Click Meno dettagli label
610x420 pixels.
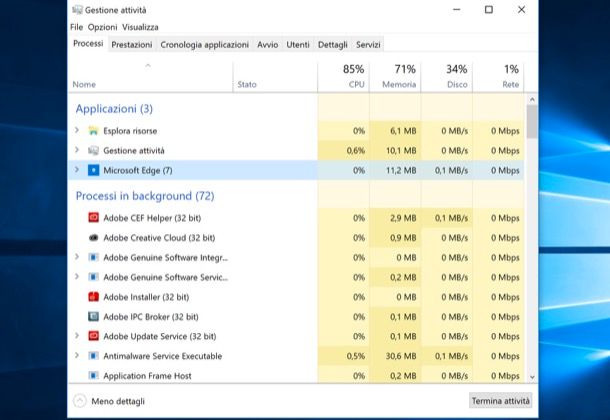[x=118, y=401]
